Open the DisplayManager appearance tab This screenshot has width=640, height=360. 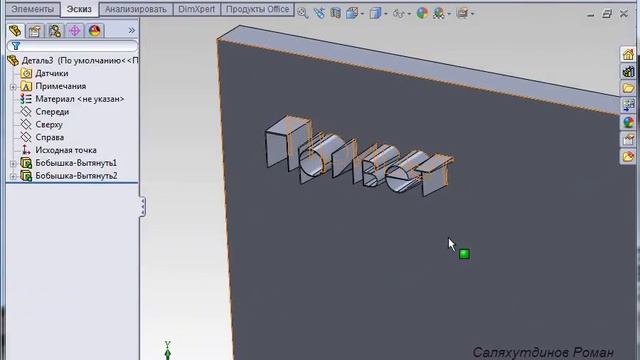(x=94, y=31)
